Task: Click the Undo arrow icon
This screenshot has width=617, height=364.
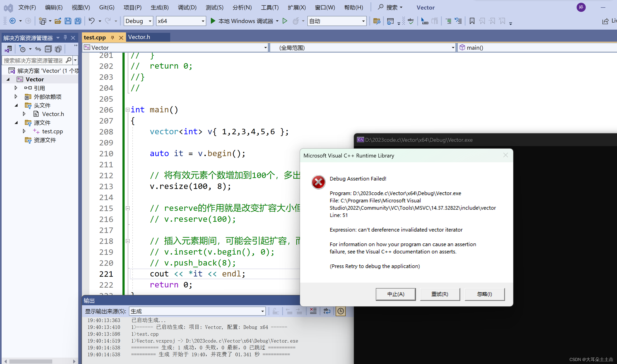Action: point(92,21)
